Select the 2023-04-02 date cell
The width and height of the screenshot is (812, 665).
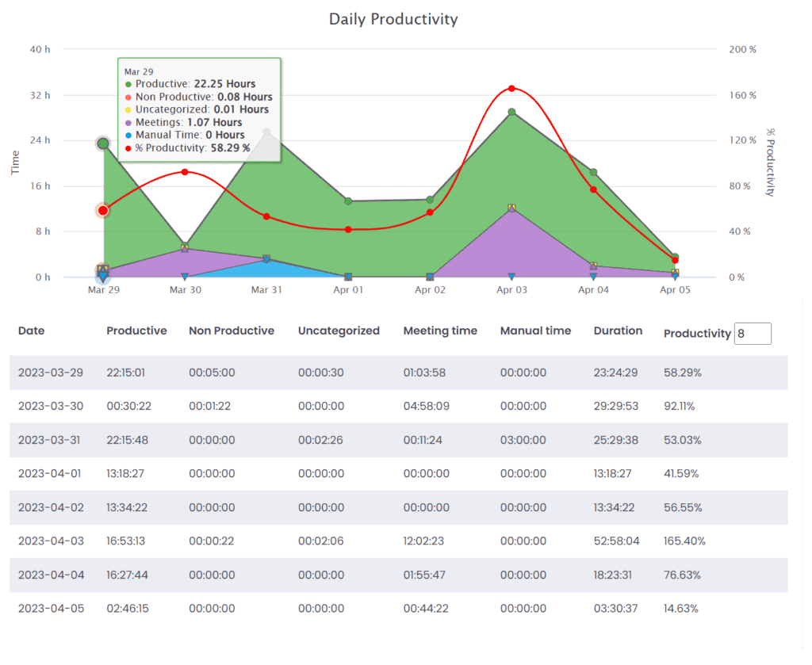pyautogui.click(x=51, y=508)
